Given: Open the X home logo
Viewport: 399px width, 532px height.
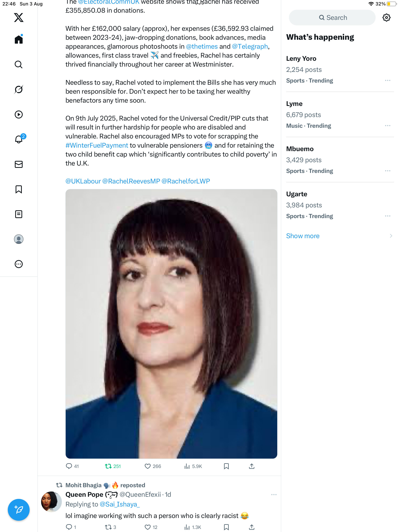Looking at the screenshot, I should (19, 18).
